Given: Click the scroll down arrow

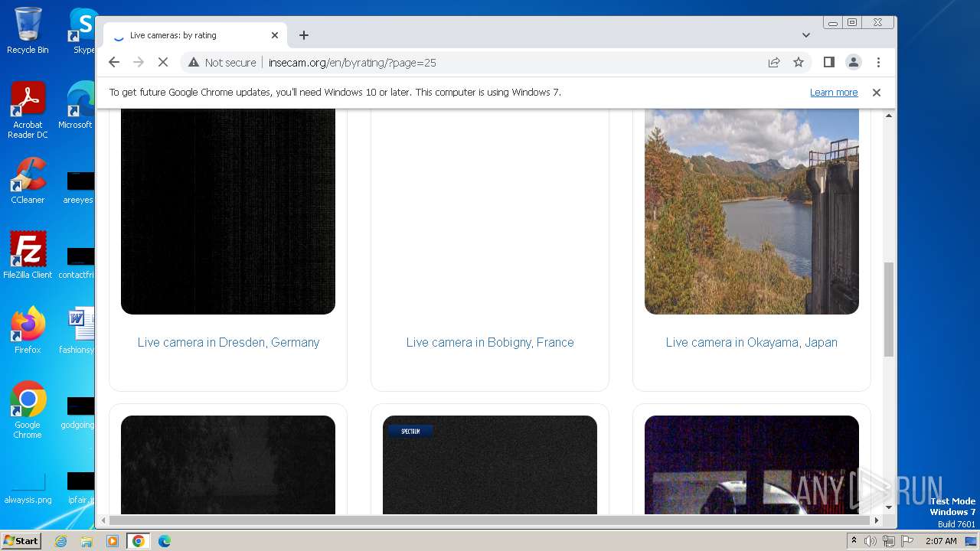Looking at the screenshot, I should point(889,507).
